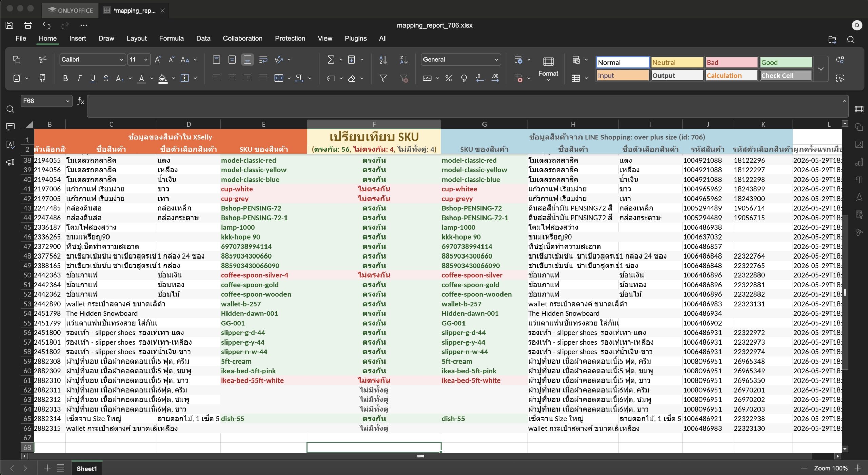The height and width of the screenshot is (475, 868).
Task: Undo the last action
Action: coord(46,25)
